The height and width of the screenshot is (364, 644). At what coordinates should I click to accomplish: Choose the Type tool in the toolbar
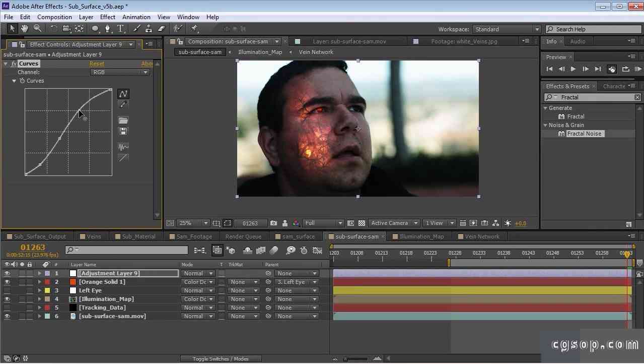tap(120, 29)
